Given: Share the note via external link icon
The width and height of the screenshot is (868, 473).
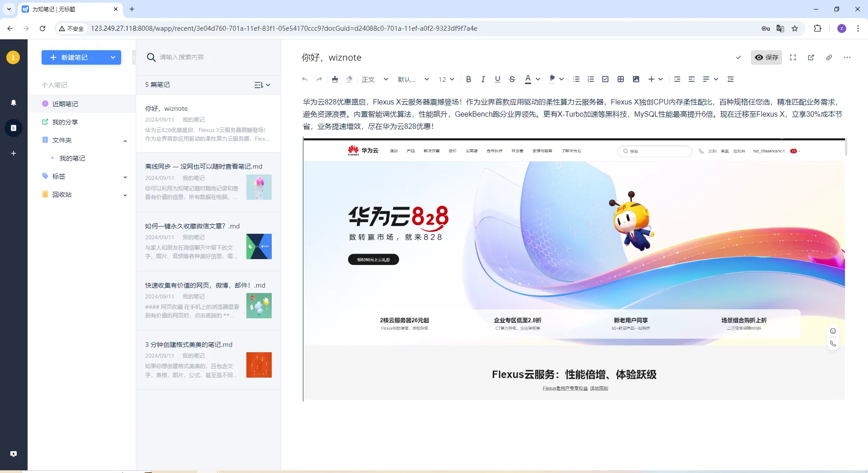Looking at the screenshot, I should click(811, 57).
